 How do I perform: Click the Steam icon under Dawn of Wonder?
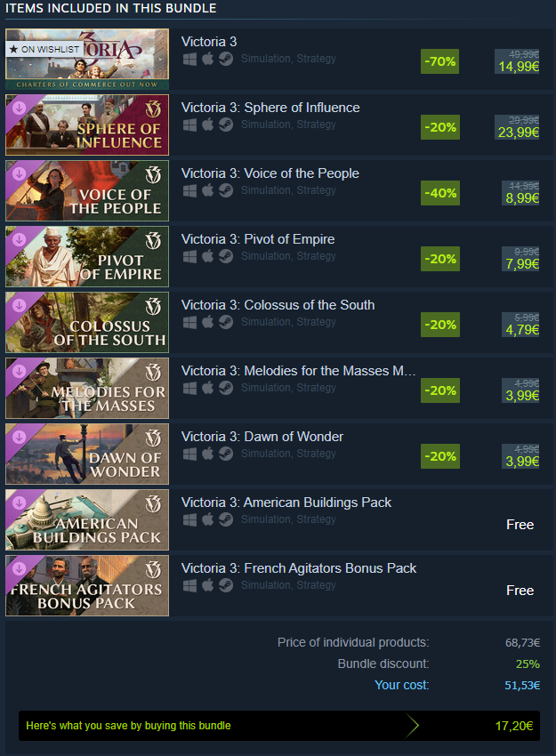(x=226, y=454)
